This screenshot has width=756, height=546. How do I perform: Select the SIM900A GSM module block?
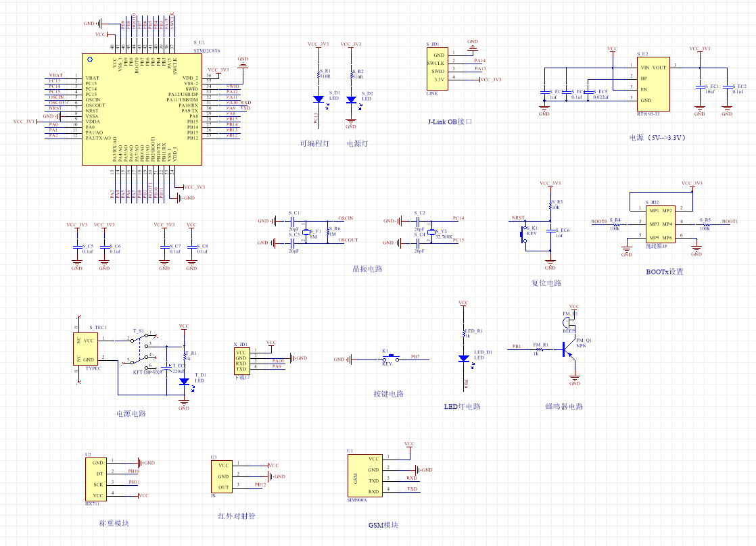coord(364,475)
